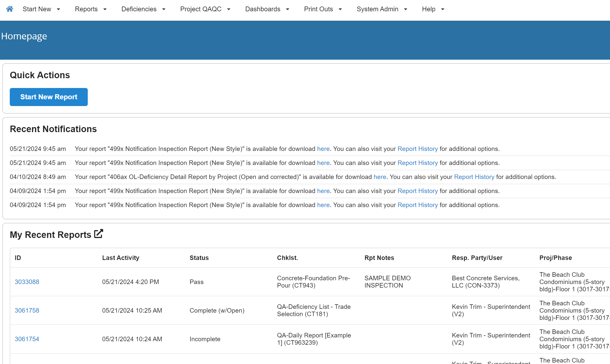Select the 'Complete (w/Open)' status cell
Image resolution: width=610 pixels, height=364 pixels.
tap(217, 310)
